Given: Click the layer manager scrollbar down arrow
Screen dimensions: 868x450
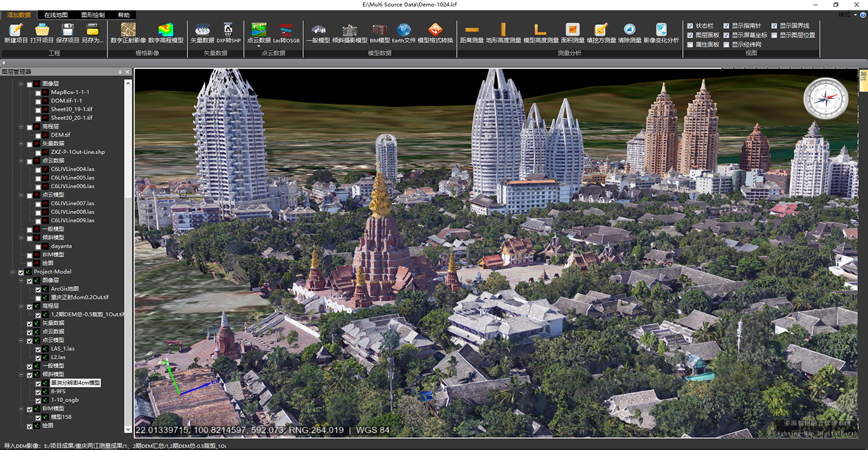Looking at the screenshot, I should click(128, 429).
